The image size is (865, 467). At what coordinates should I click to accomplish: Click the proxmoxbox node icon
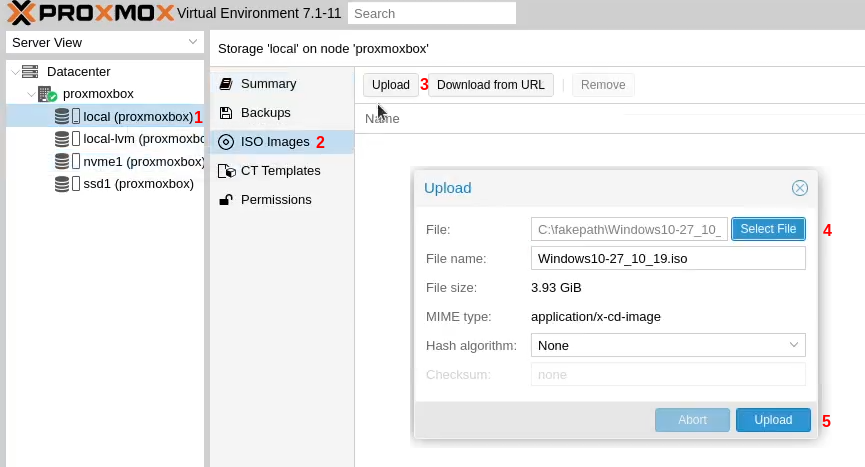pyautogui.click(x=47, y=94)
